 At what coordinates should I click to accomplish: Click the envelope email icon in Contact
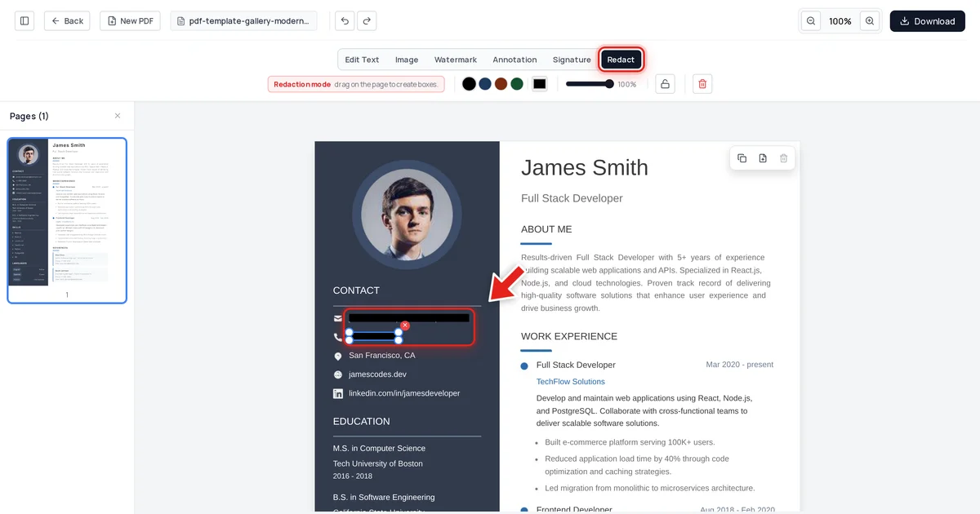[x=338, y=318]
